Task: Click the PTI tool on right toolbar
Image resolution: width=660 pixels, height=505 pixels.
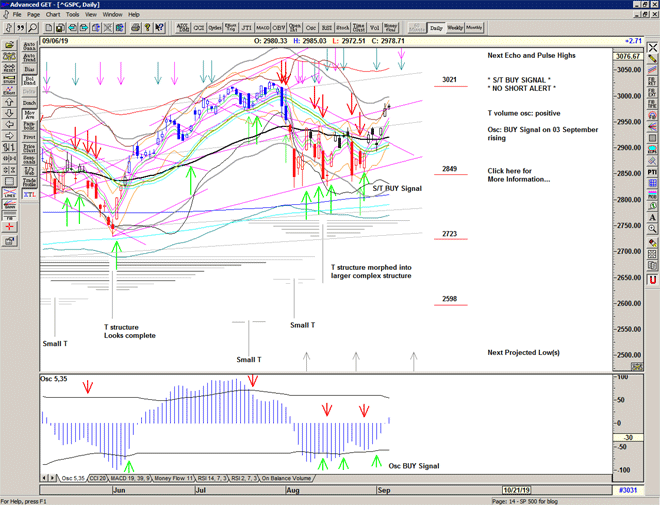Action: click(652, 174)
